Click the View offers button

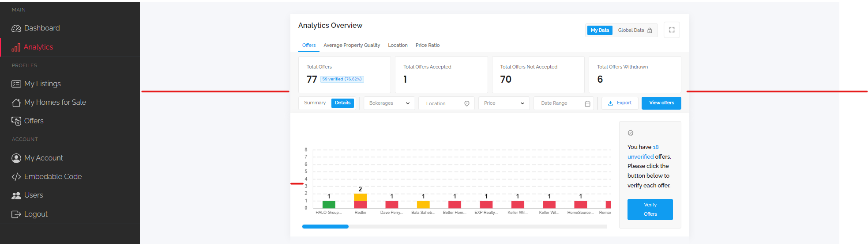661,103
